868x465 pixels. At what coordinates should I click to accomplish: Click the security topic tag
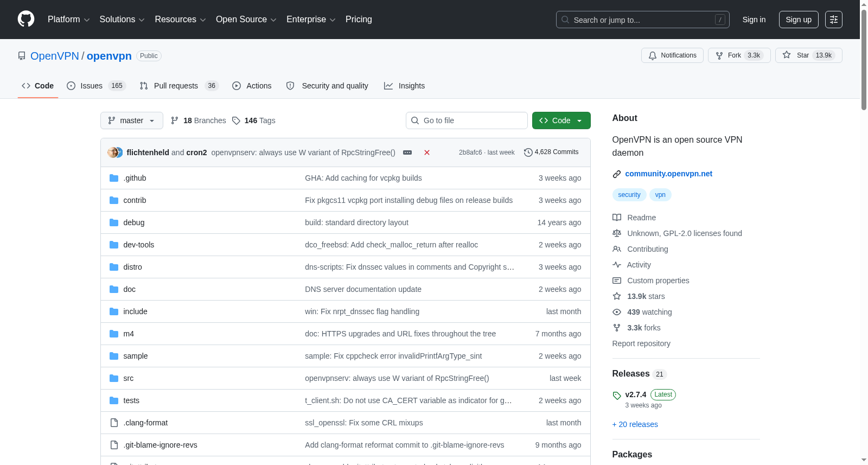(x=629, y=195)
